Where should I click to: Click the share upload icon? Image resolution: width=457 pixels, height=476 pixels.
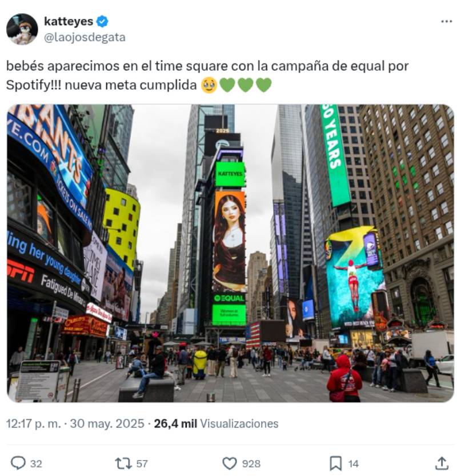point(442,463)
